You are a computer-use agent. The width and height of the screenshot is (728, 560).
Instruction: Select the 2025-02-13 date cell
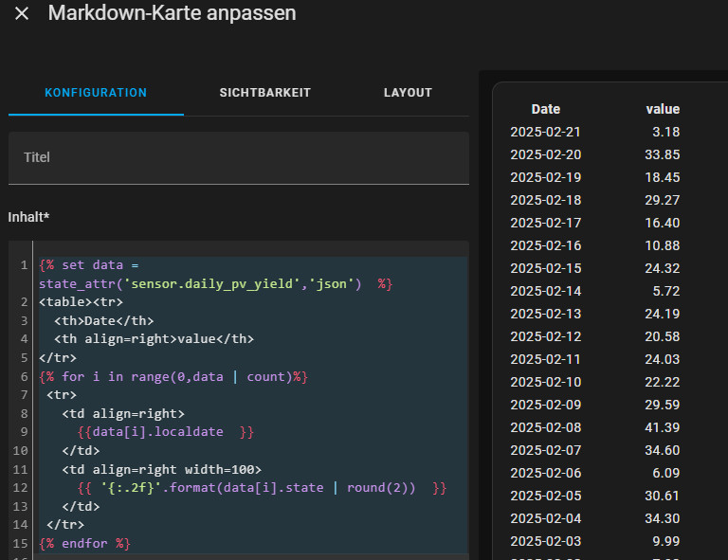[546, 314]
